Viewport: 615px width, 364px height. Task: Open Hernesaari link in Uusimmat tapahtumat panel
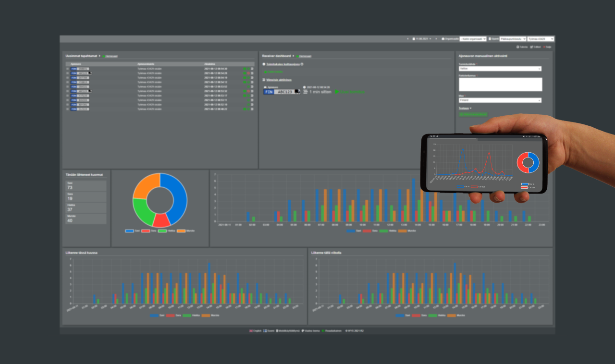tap(110, 56)
